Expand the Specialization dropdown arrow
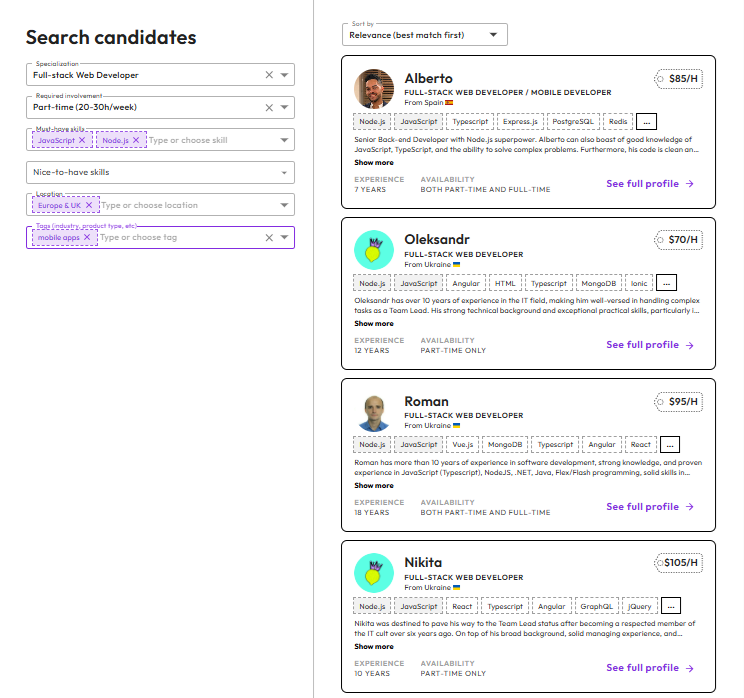Image resolution: width=744 pixels, height=698 pixels. point(285,75)
